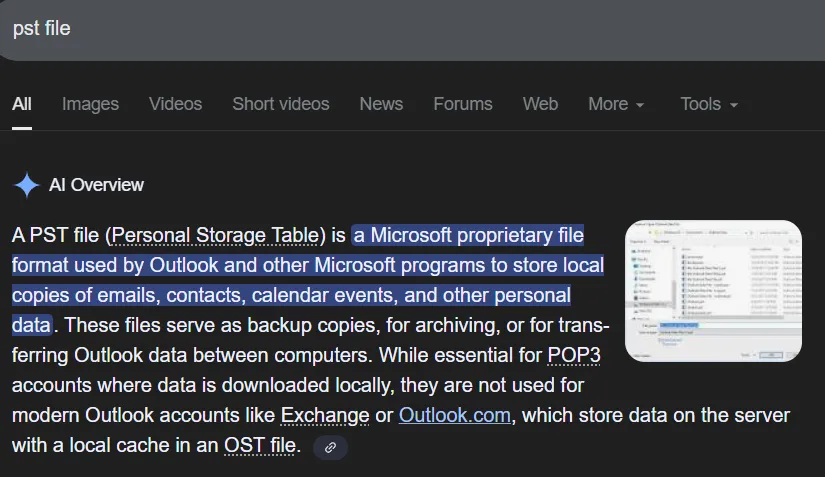
Task: Click the source link chip icon
Action: coord(331,447)
